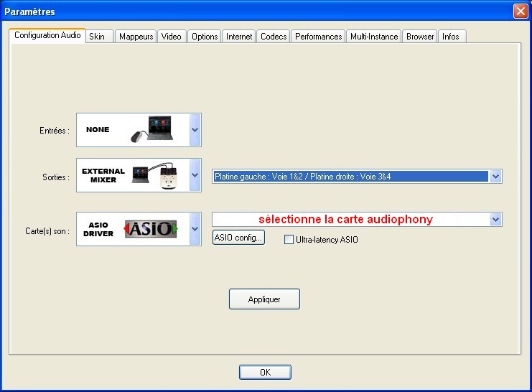Viewport: 532px width, 392px height.
Task: Expand the ASIO Driver sound card dropdown arrow
Action: pyautogui.click(x=195, y=229)
